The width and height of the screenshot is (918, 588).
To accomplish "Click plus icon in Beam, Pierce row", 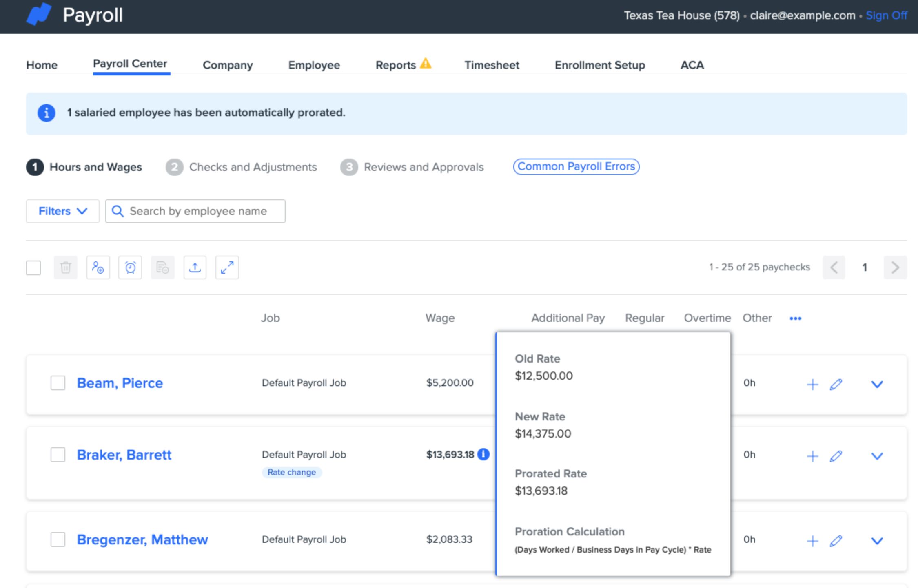I will point(812,384).
